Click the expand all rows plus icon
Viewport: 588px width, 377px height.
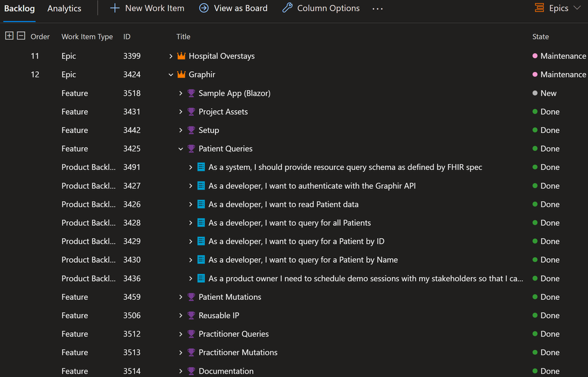[x=9, y=36]
